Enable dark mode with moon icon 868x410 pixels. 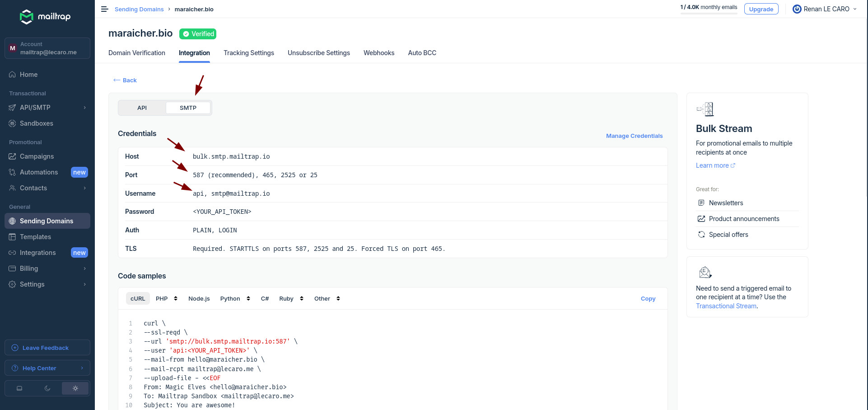pos(47,388)
